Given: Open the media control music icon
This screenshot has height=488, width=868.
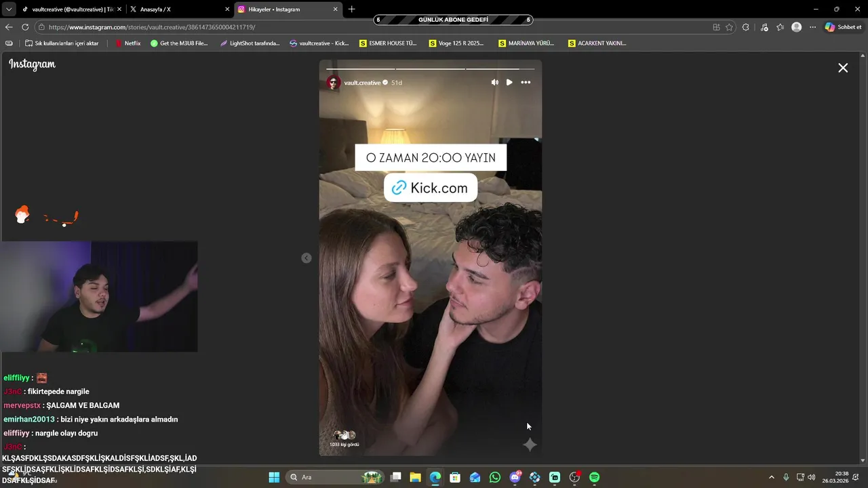Looking at the screenshot, I should pos(764,27).
